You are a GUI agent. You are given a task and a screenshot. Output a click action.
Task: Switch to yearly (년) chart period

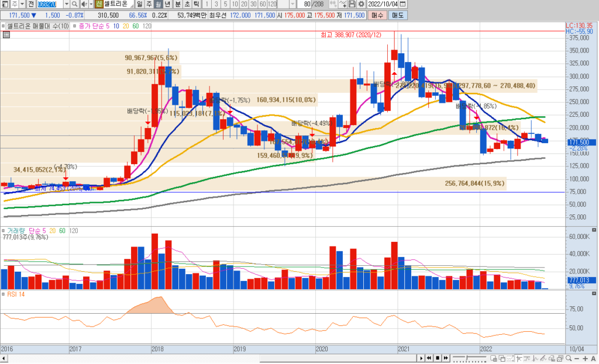[168, 4]
